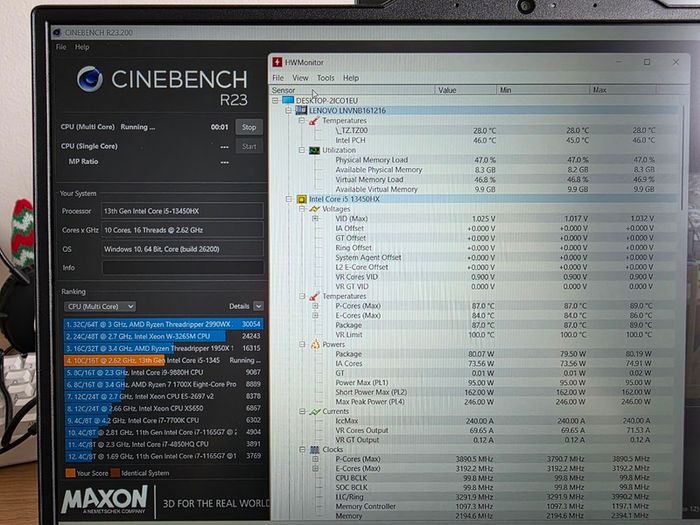Click the Processor field showing i5-13450HX
This screenshot has height=525, width=700.
point(183,211)
